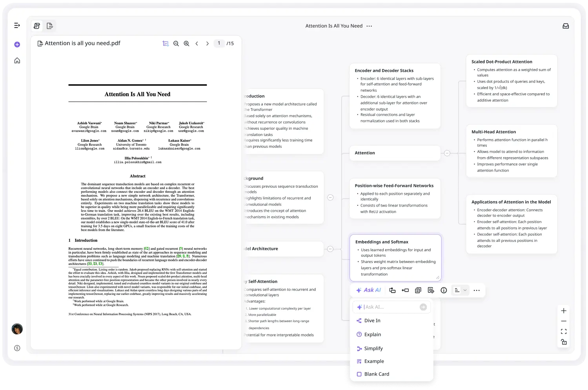Go to next PDF page
Viewport: 588px width, 390px height.
click(x=207, y=44)
